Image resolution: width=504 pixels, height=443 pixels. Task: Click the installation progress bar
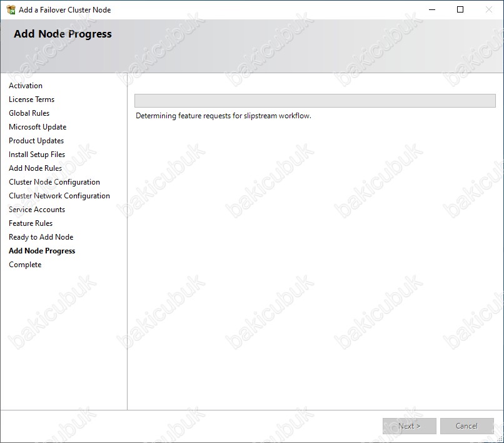(x=315, y=101)
